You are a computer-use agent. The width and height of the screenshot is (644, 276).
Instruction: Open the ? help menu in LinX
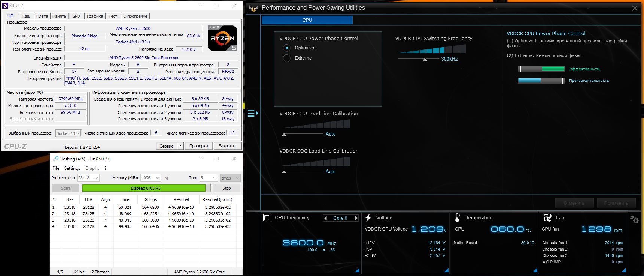[106, 168]
